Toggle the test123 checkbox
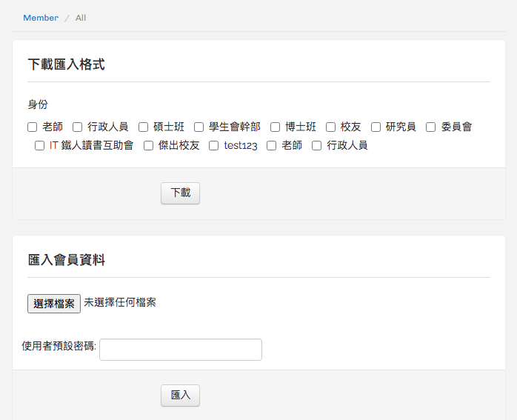Viewport: 517px width, 420px height. [x=214, y=145]
